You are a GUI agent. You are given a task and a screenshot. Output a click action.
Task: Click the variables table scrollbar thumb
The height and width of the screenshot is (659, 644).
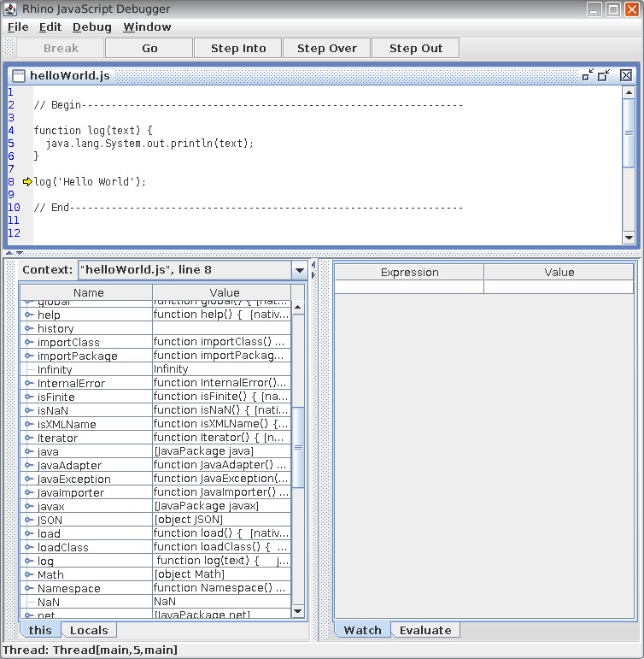[x=298, y=447]
